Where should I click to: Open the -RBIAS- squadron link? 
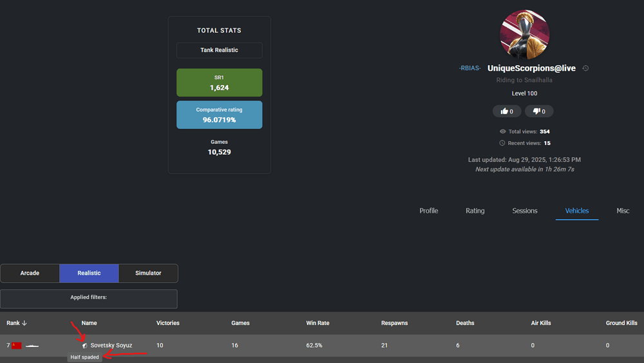pyautogui.click(x=469, y=68)
